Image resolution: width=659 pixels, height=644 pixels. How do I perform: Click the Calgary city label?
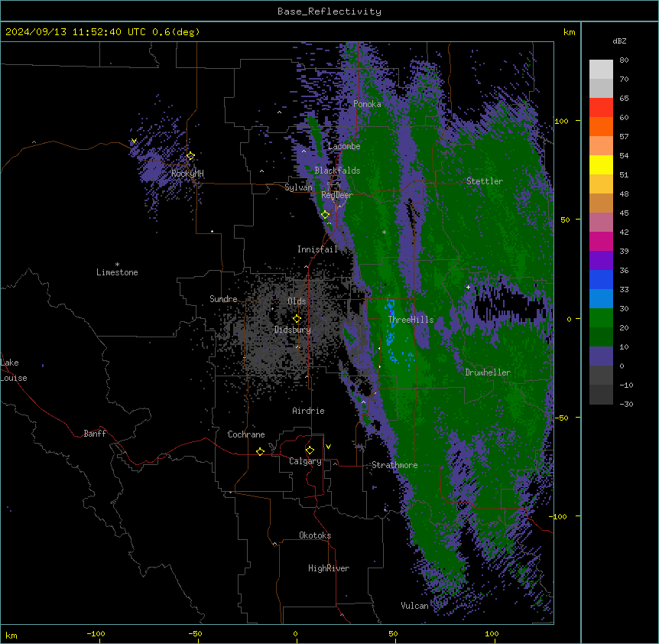point(305,461)
